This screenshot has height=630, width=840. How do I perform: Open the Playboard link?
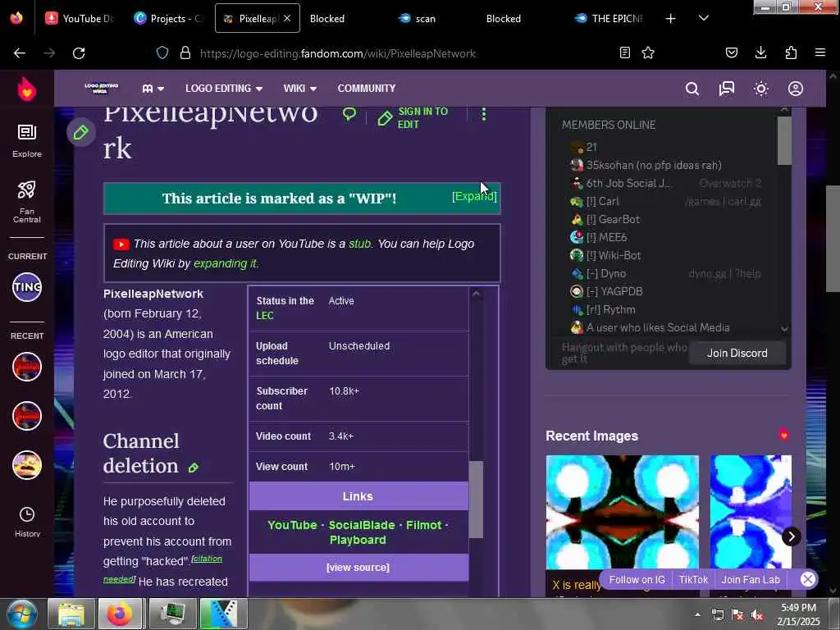(x=358, y=540)
